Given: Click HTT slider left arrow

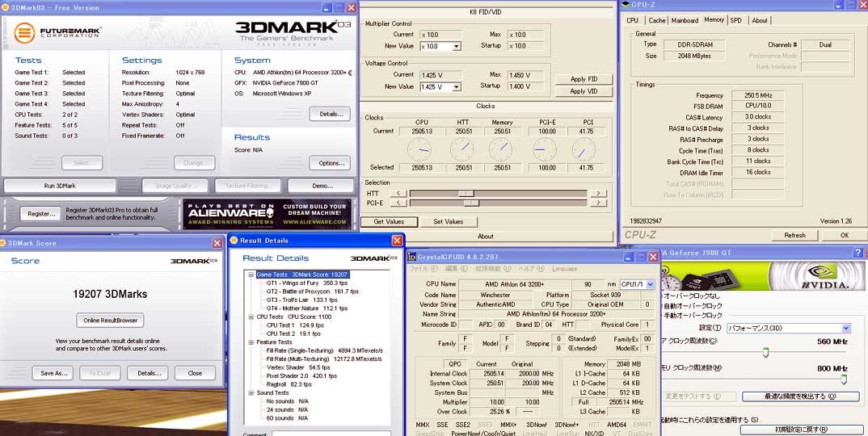Looking at the screenshot, I should click(x=398, y=193).
